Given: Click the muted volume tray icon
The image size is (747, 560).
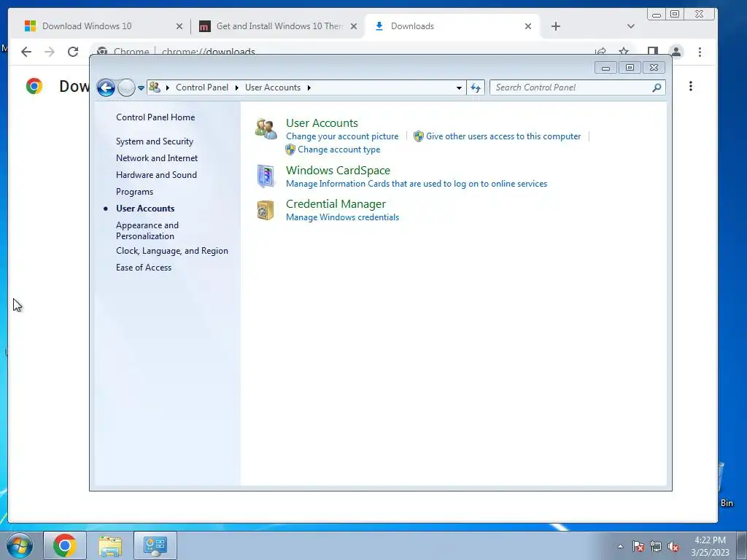Looking at the screenshot, I should [673, 547].
